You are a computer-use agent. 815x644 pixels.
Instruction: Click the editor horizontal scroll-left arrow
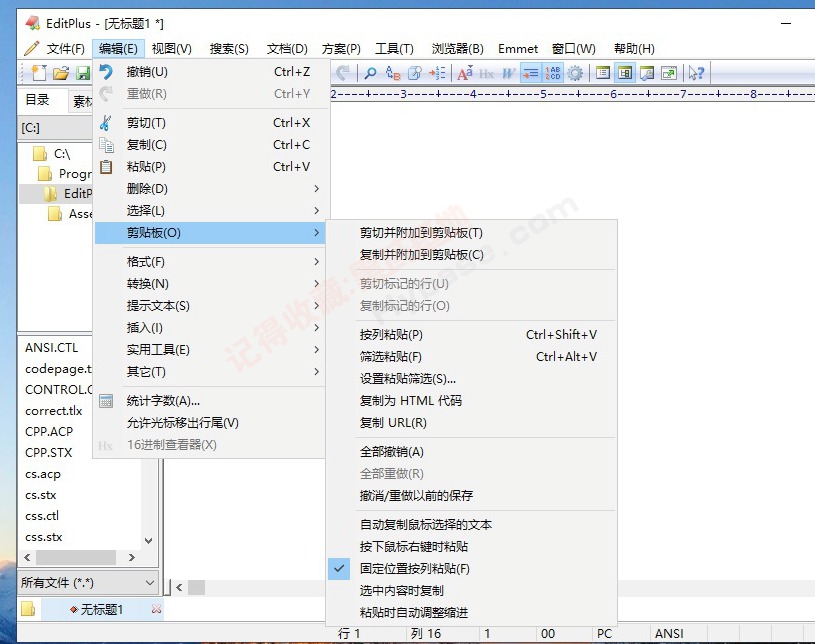[179, 588]
